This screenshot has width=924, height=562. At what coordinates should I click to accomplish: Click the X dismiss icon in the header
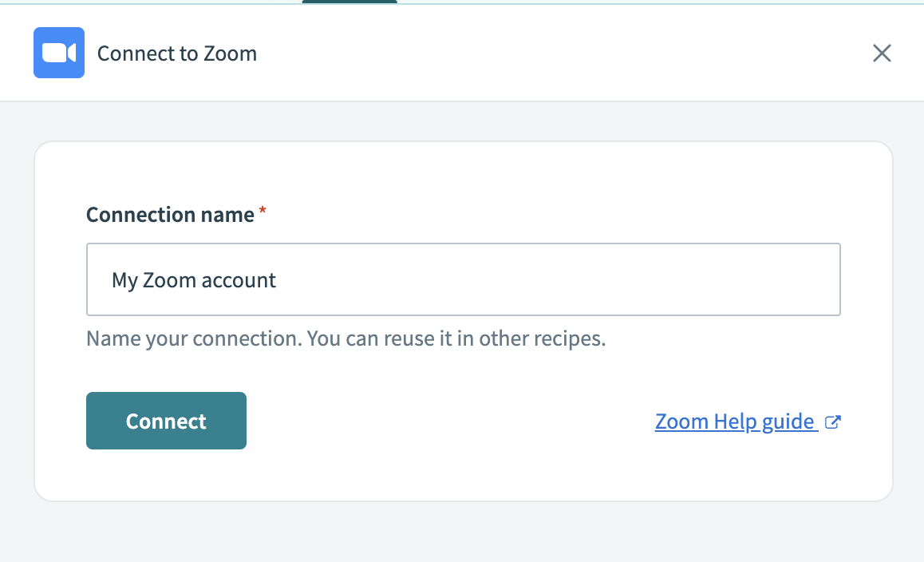click(882, 53)
